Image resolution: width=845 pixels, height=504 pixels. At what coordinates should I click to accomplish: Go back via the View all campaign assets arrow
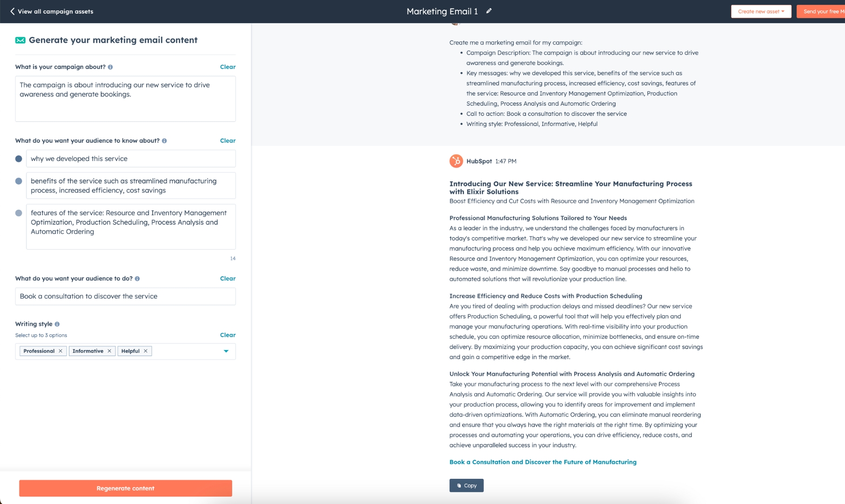[x=13, y=11]
